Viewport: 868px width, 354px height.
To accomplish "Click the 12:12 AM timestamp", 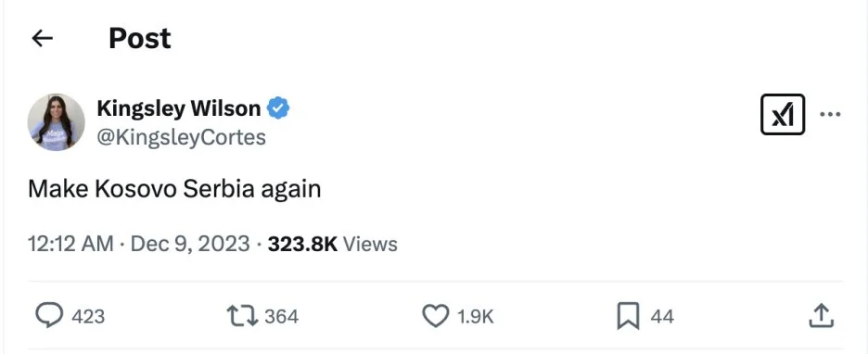I will click(70, 244).
